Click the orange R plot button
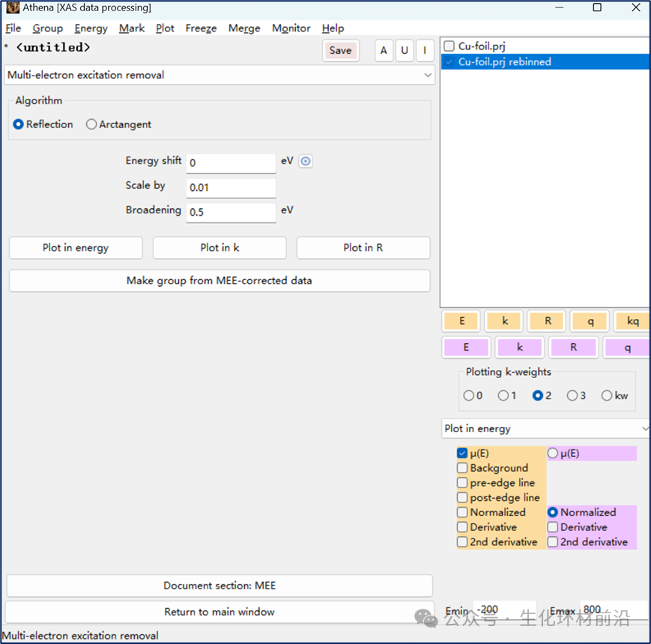The width and height of the screenshot is (651, 644). pos(548,321)
